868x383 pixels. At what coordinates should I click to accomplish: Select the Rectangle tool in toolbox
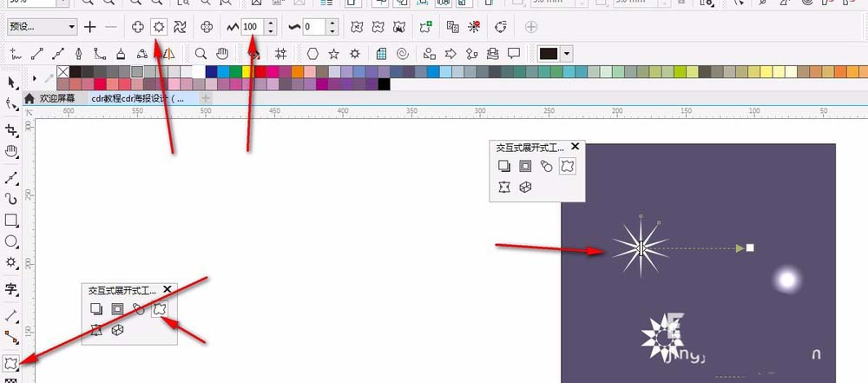[11, 220]
